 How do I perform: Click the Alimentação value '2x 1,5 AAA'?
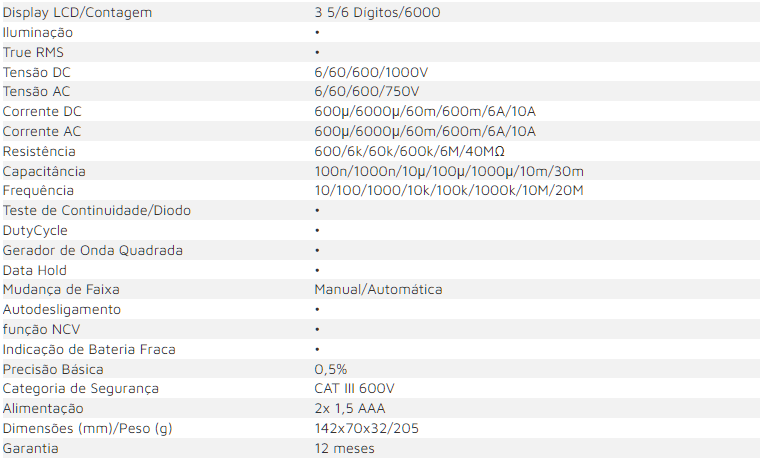tap(350, 408)
